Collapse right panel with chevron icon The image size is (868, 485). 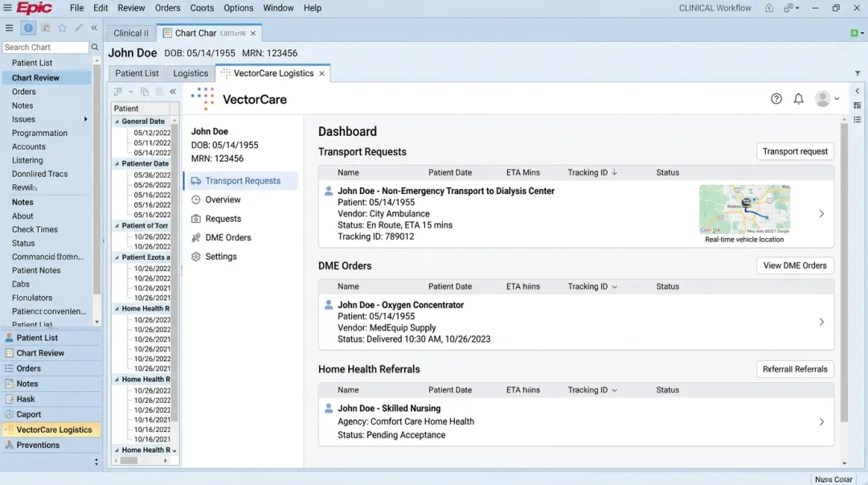(858, 91)
